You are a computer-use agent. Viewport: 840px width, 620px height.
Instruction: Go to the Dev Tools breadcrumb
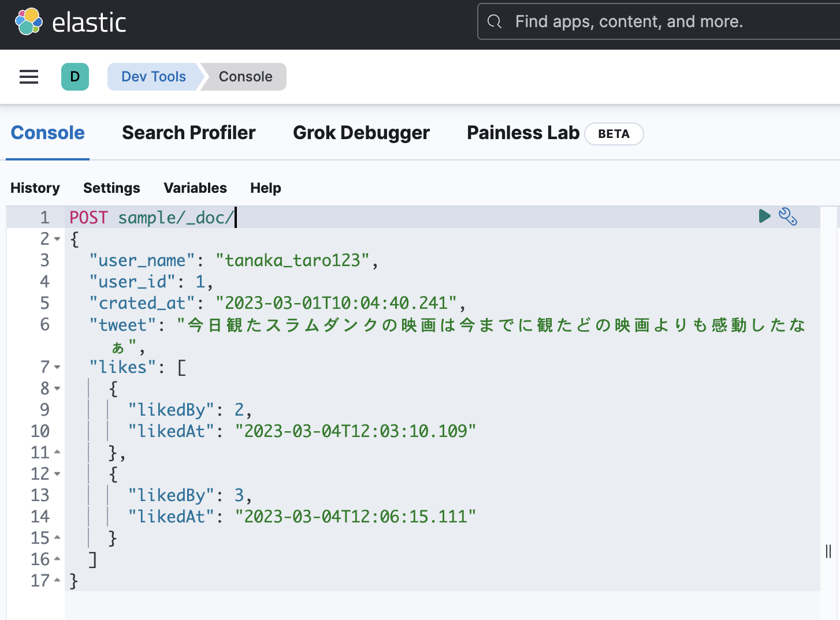click(x=154, y=77)
